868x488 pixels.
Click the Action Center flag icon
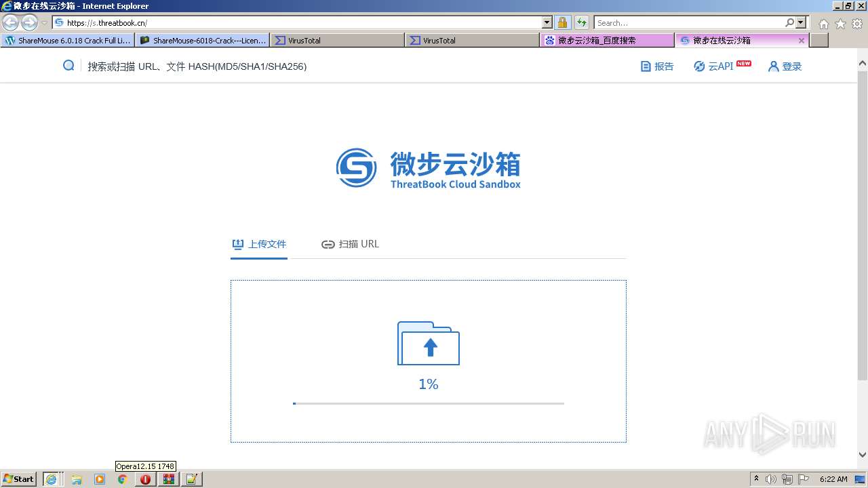point(804,479)
